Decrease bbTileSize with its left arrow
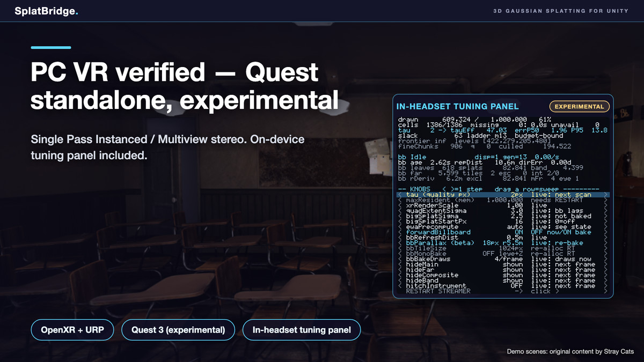644x362 pixels. [400, 248]
